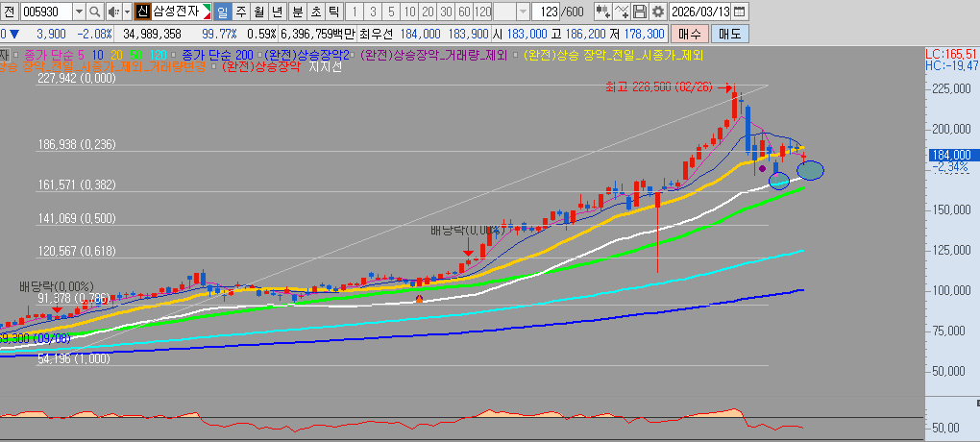This screenshot has width=980, height=442.
Task: Click the 지지선 legend label
Action: tap(326, 67)
